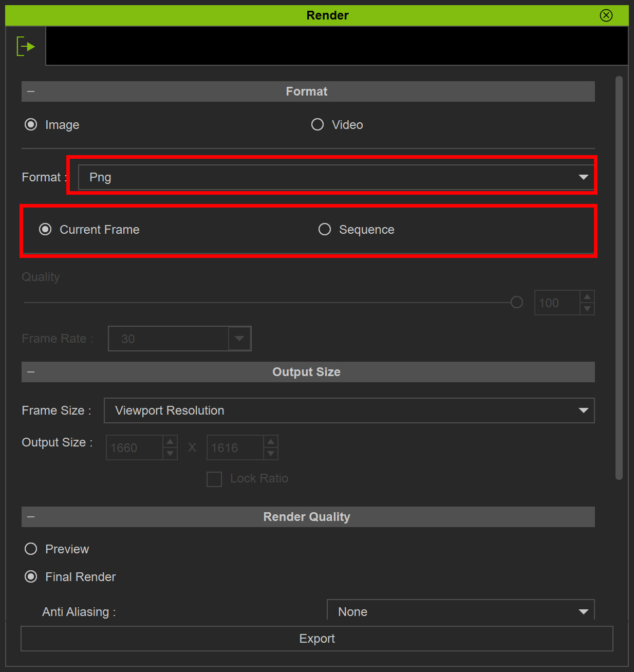Image resolution: width=634 pixels, height=672 pixels.
Task: Select the Image format radio button
Action: pos(31,125)
